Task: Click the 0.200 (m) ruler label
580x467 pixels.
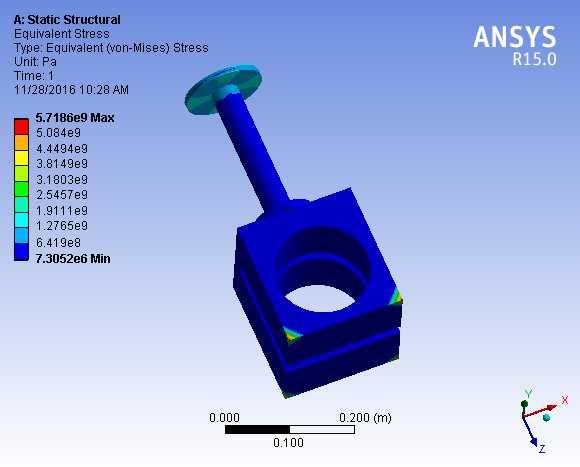Action: [365, 418]
